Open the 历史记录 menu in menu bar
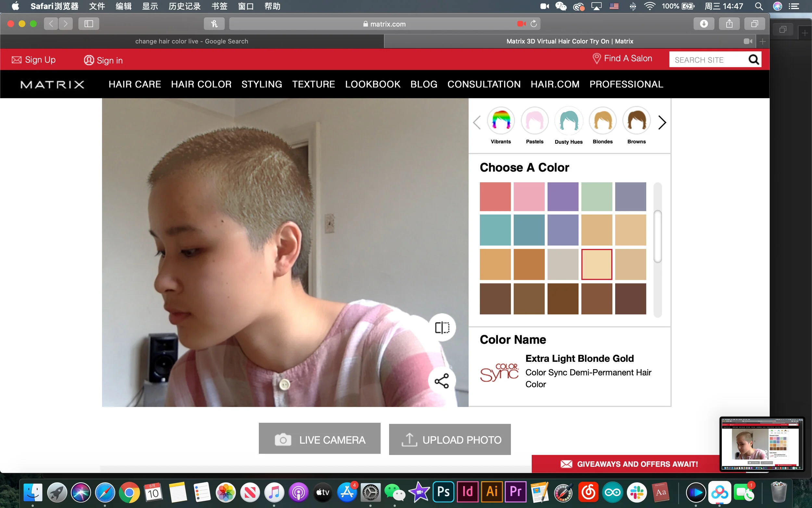 184,6
